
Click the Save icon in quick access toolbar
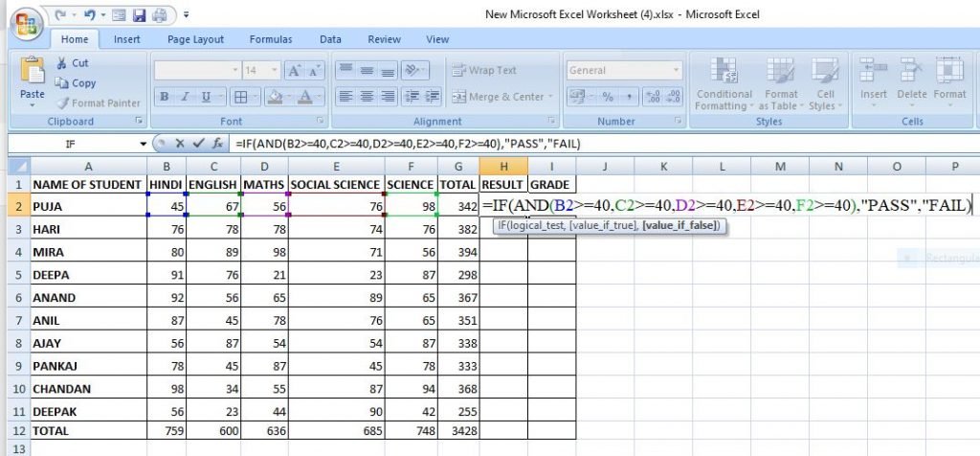tap(138, 15)
